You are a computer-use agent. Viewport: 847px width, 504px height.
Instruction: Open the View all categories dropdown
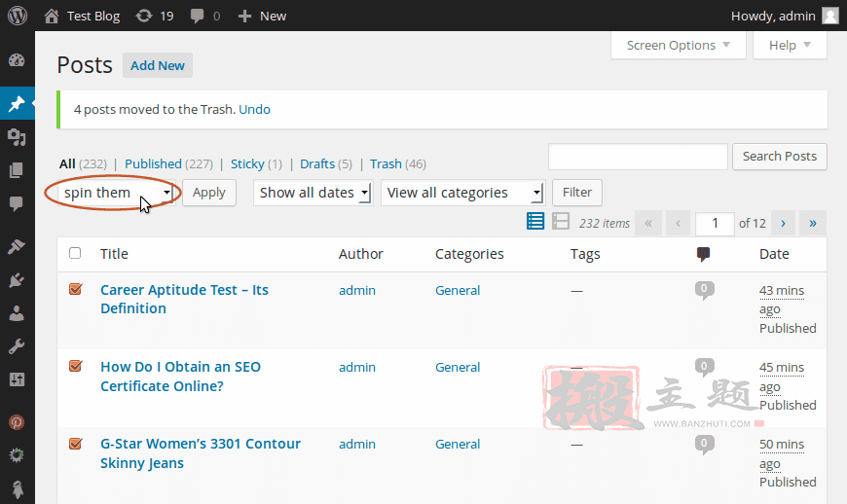463,193
